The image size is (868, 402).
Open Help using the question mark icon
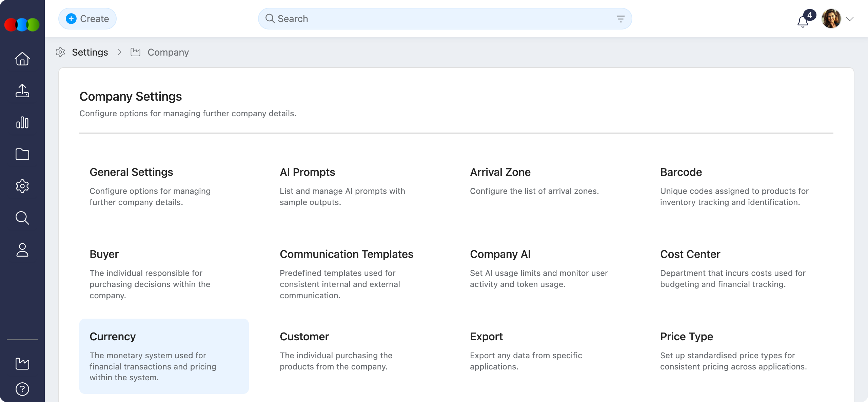22,388
